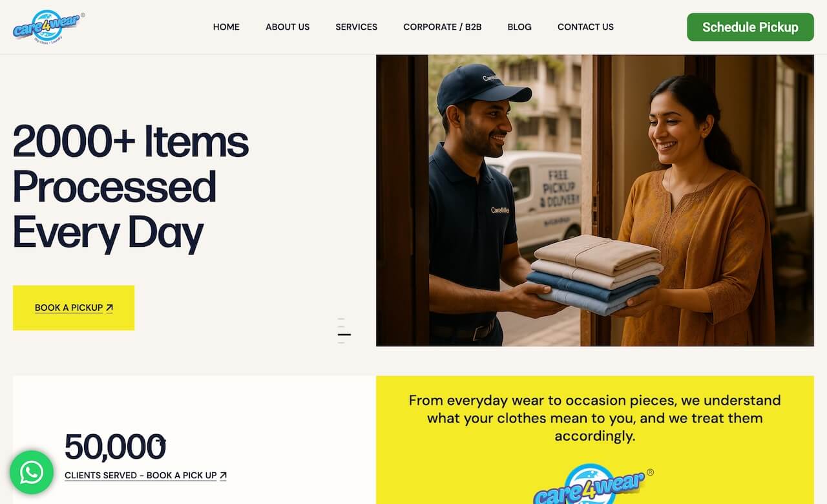Go to HOME menu item

[x=226, y=27]
